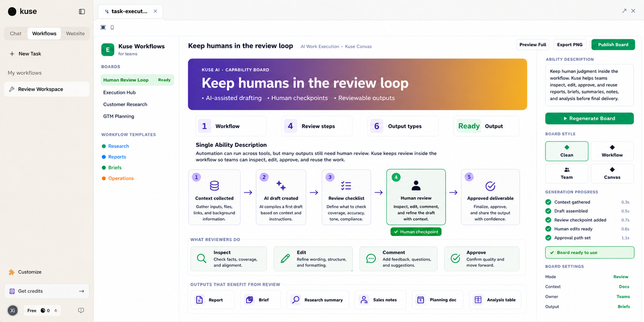The height and width of the screenshot is (322, 644).
Task: Click the Review checklist list icon
Action: click(346, 186)
